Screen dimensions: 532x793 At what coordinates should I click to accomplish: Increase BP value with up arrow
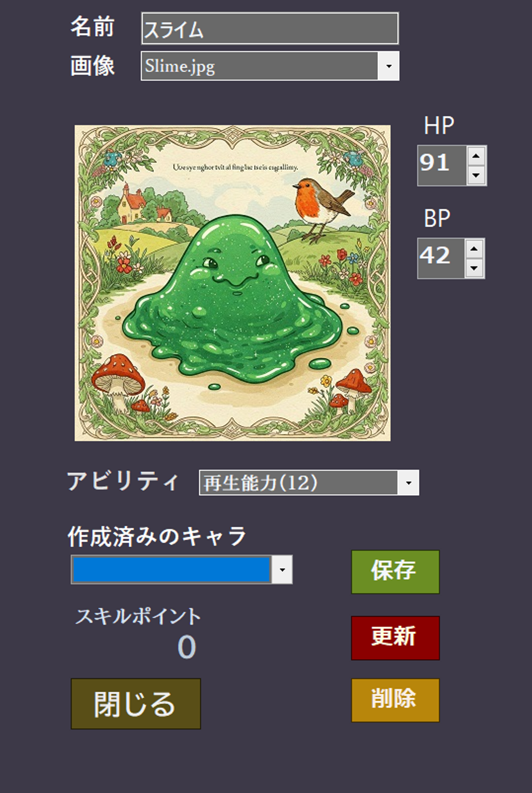pyautogui.click(x=474, y=249)
